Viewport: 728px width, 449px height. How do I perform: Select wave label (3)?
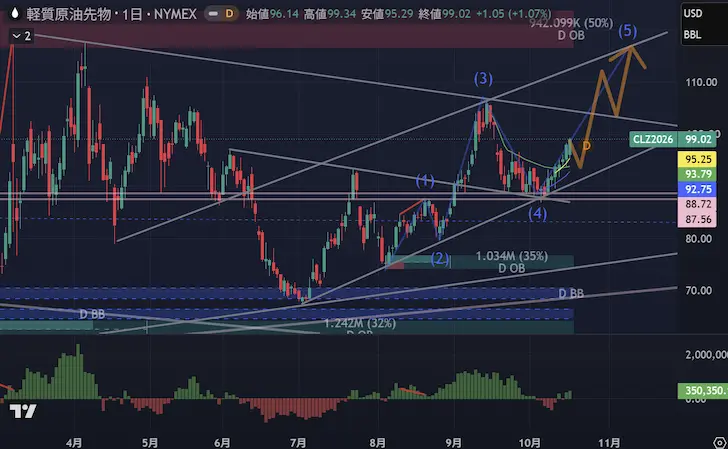[x=483, y=78]
